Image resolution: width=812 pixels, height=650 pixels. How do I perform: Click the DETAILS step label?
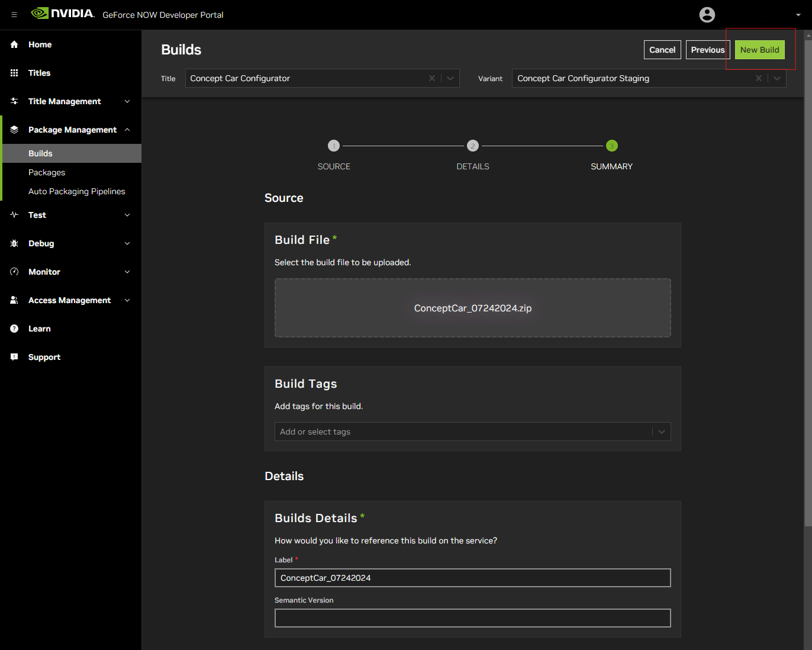tap(473, 166)
